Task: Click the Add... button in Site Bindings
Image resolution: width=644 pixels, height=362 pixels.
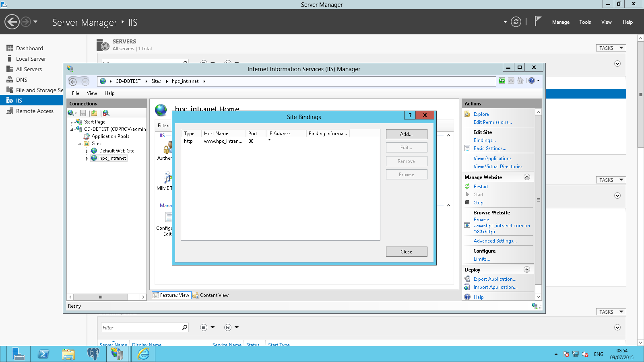Action: [x=407, y=134]
